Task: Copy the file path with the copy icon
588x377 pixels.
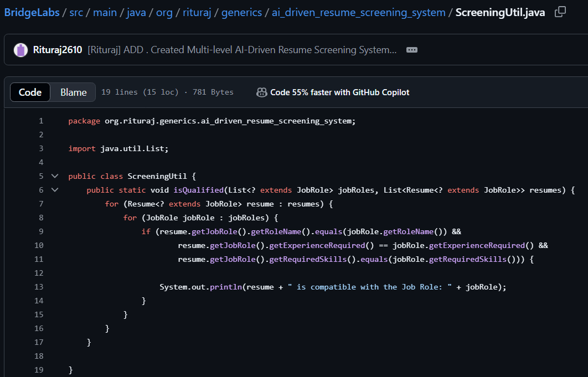Action: coord(560,12)
